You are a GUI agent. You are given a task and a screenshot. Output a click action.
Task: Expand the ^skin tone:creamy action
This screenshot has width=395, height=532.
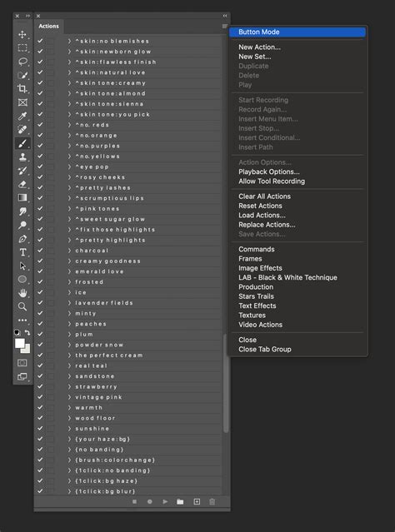[x=70, y=83]
